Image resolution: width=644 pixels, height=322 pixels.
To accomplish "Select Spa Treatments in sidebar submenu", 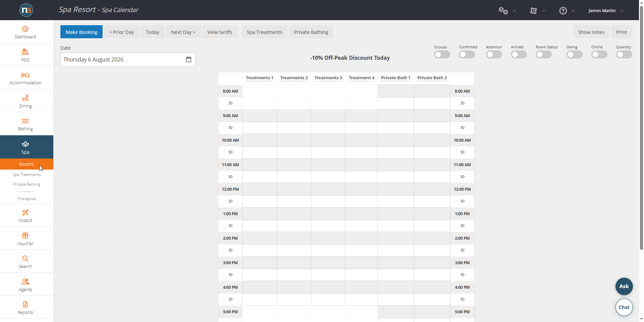I will click(26, 175).
